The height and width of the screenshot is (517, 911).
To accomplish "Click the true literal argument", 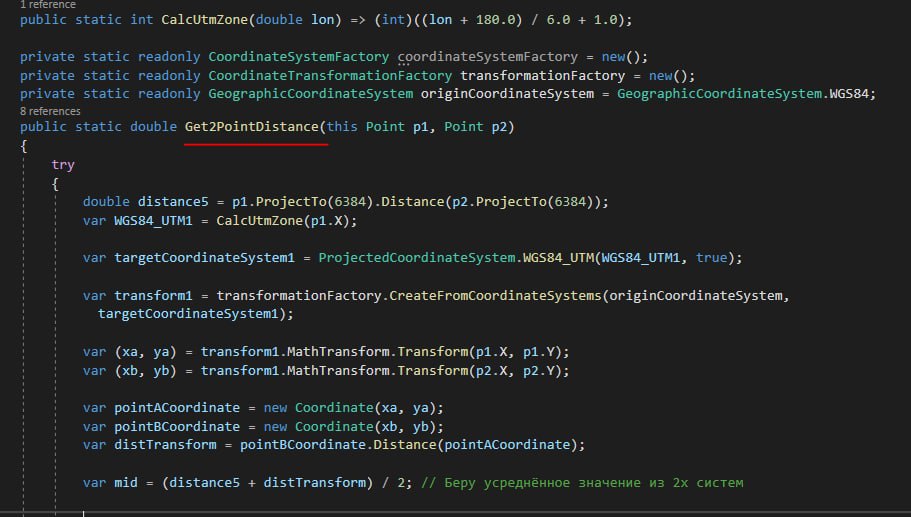I will click(x=711, y=257).
